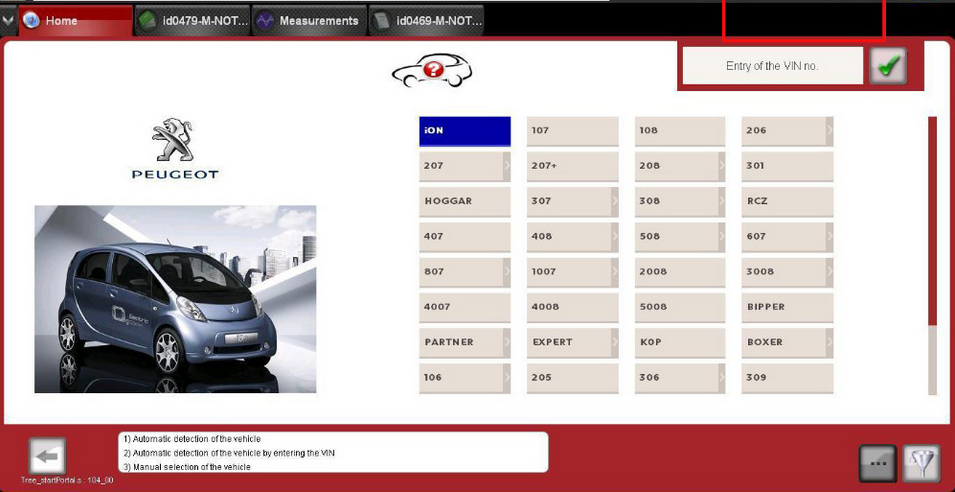Click the instruction line about entering the VIN
Screen dimensions: 955x492
229,453
